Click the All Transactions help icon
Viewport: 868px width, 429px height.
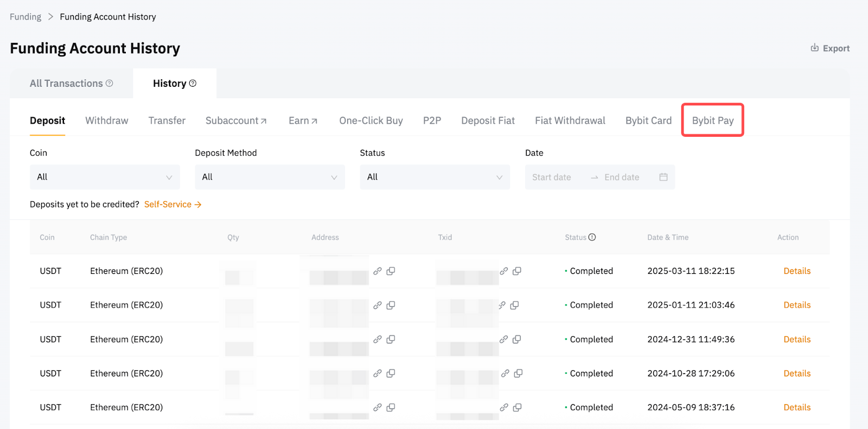(109, 83)
